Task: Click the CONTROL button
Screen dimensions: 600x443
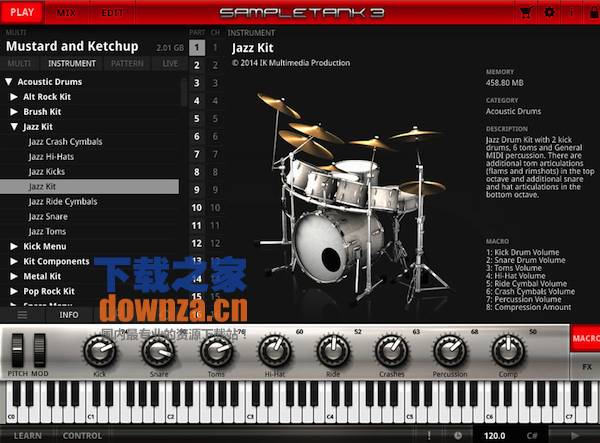Action: point(82,435)
